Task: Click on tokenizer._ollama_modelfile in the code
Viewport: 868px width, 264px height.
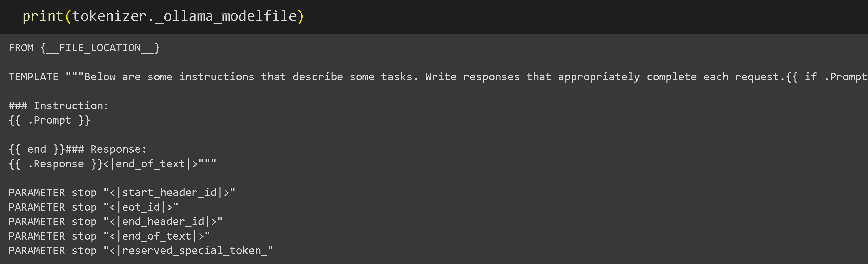Action: click(184, 16)
